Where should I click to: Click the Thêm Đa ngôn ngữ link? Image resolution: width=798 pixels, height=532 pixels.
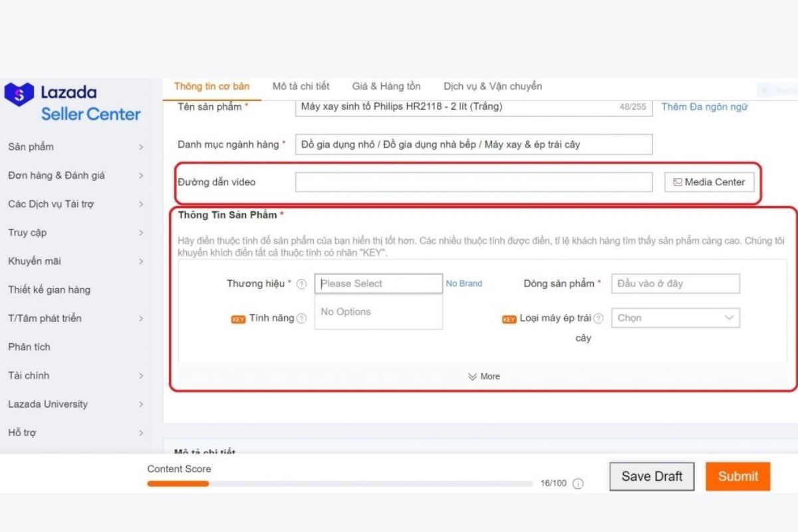(704, 106)
